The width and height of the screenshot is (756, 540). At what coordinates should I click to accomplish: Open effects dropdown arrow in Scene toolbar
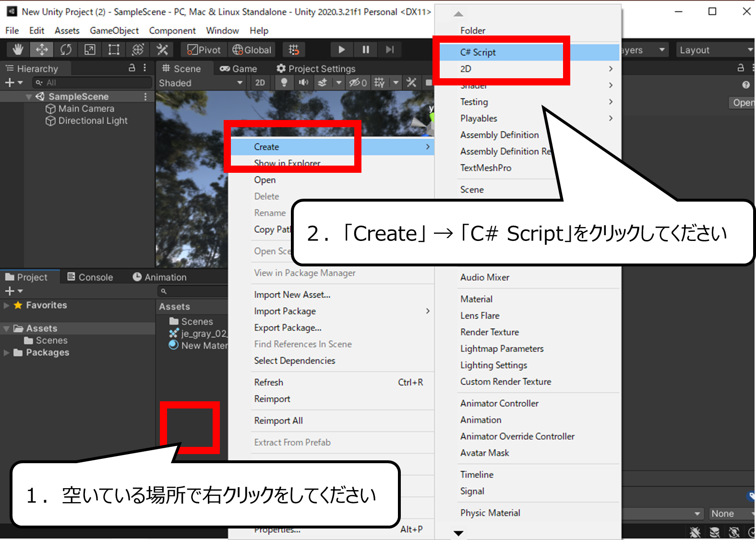click(x=339, y=83)
